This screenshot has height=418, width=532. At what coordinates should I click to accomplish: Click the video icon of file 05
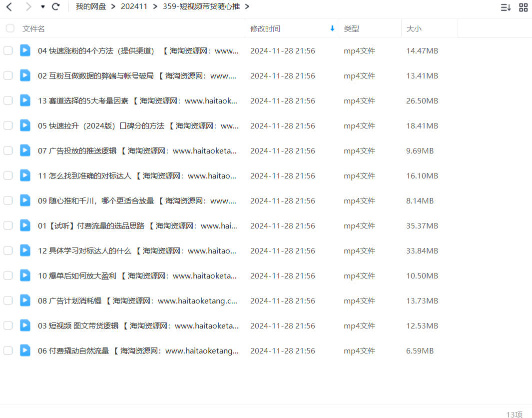25,125
